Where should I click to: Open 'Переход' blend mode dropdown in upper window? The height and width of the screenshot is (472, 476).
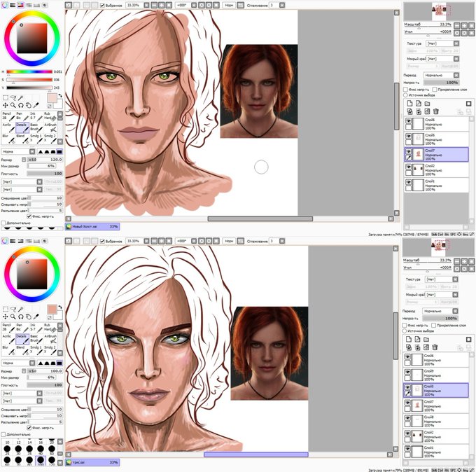(441, 75)
